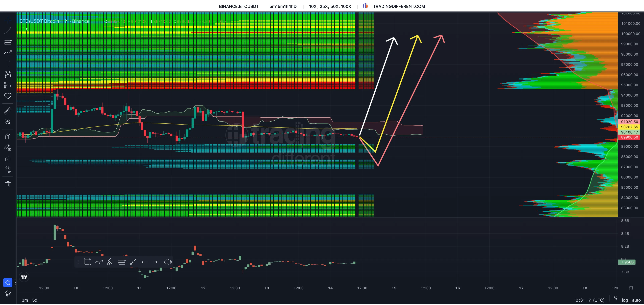The width and height of the screenshot is (644, 305).
Task: Choose the XABCD pattern tool
Action: tap(8, 74)
